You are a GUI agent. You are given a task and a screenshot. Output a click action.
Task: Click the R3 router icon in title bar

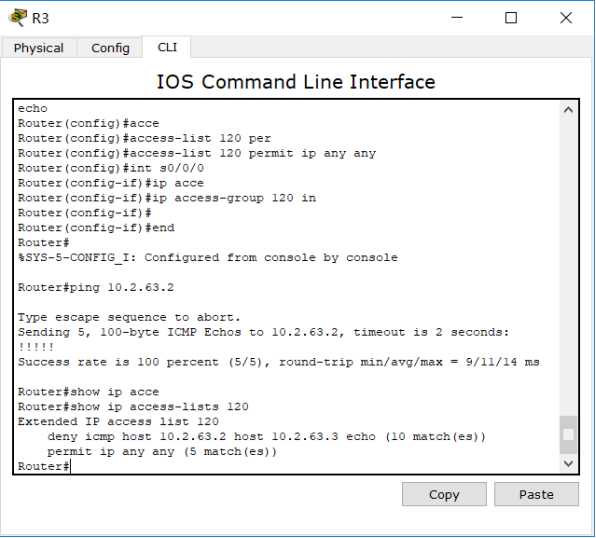tap(18, 17)
